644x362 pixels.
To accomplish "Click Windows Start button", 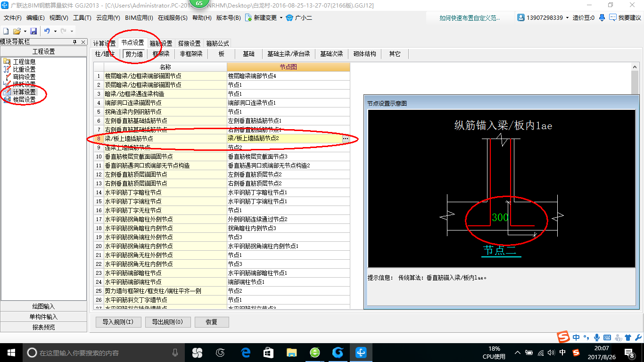I will [x=11, y=352].
